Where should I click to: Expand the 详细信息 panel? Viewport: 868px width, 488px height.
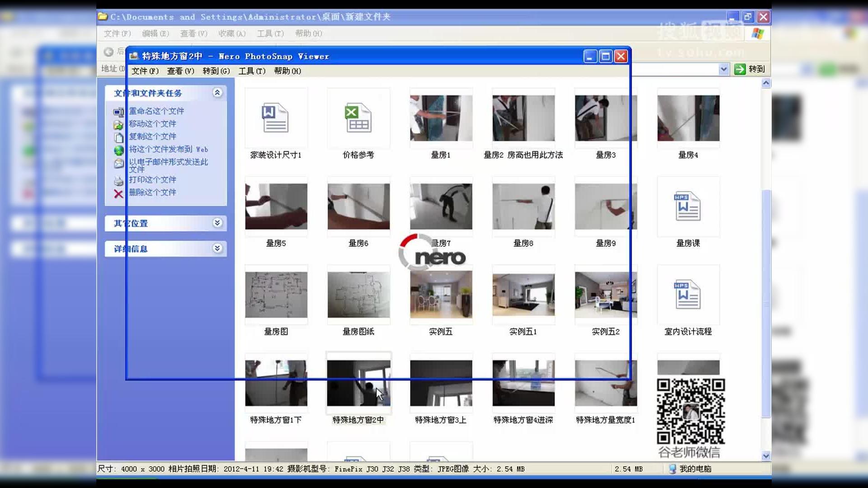(x=217, y=248)
